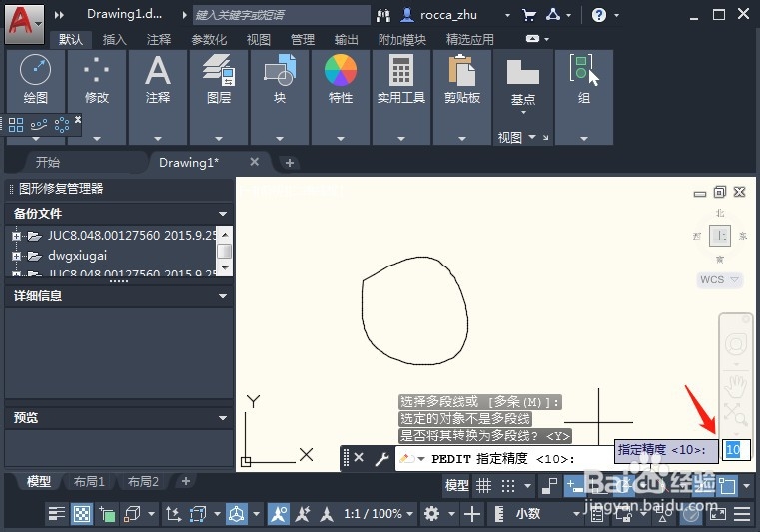Expand the dwgxiugai tree folder
This screenshot has width=760, height=532.
click(17, 256)
